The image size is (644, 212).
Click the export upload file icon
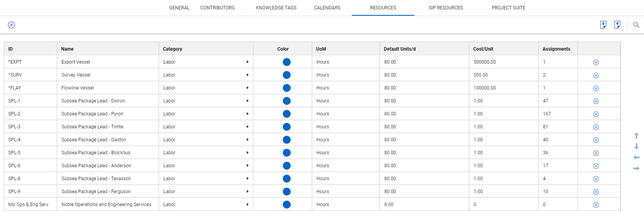[617, 25]
